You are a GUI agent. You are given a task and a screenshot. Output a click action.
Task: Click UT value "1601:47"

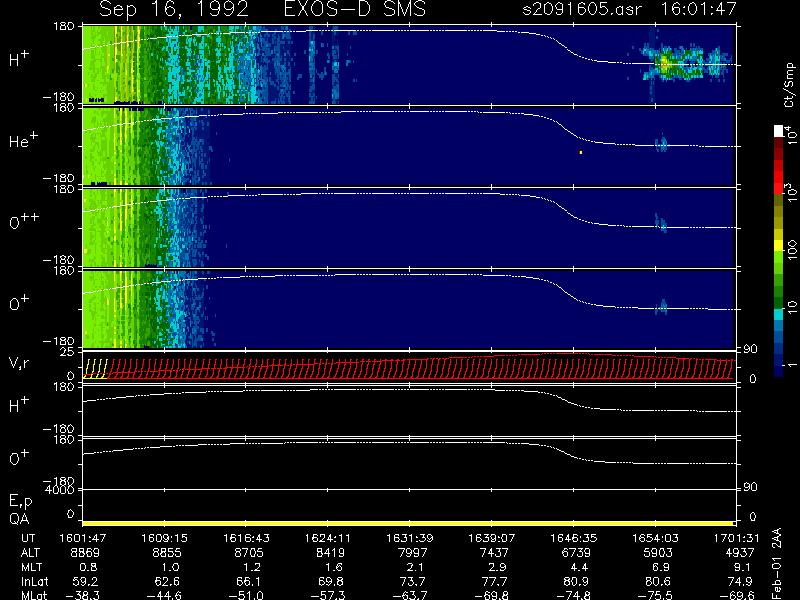coord(85,538)
